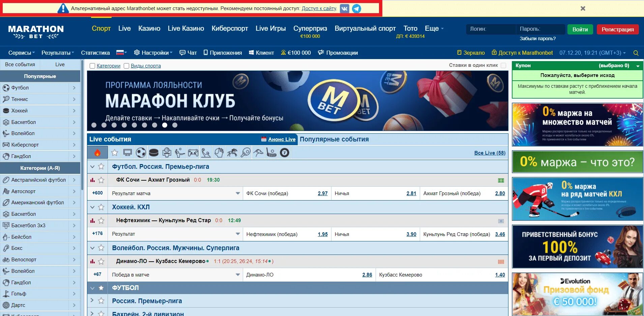This screenshot has height=316, width=644.
Task: Open the 0% маржа — что это? banner
Action: coord(578,162)
